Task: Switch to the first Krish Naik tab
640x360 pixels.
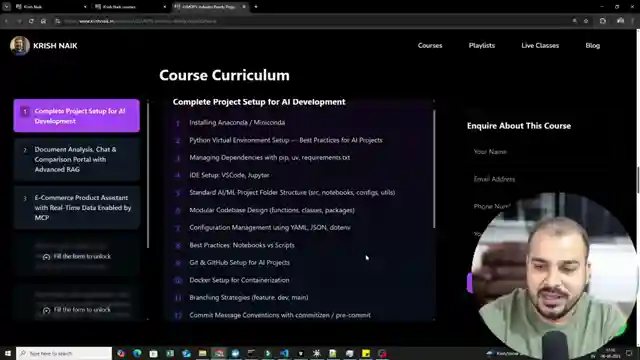Action: click(x=51, y=7)
